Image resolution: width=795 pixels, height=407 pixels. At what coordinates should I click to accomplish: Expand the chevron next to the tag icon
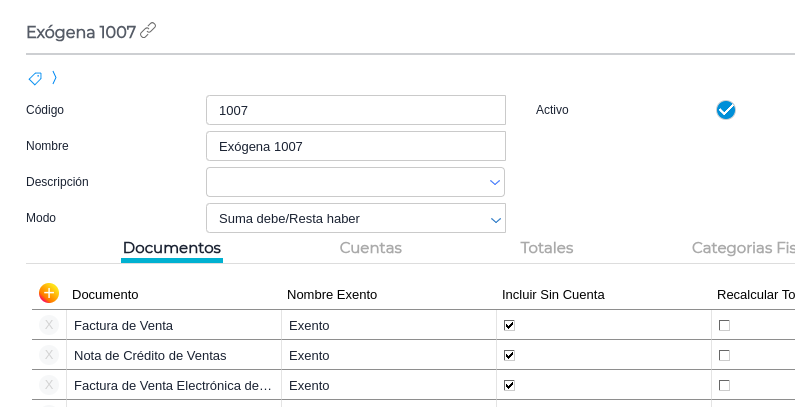coord(54,78)
